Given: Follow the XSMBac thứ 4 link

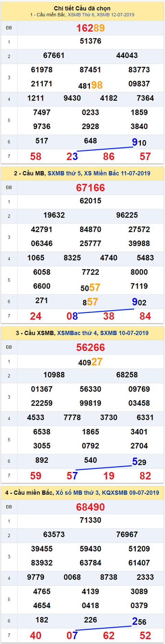Looking at the screenshot, I should [77, 333].
